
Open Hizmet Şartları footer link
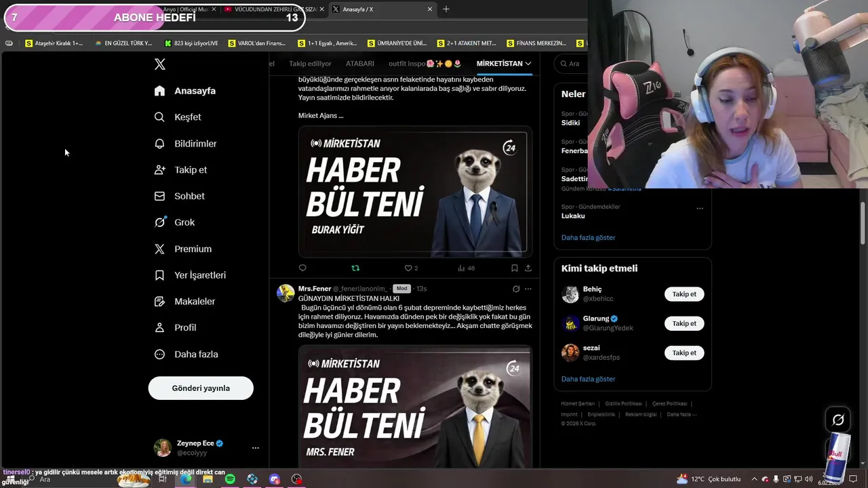click(x=578, y=403)
